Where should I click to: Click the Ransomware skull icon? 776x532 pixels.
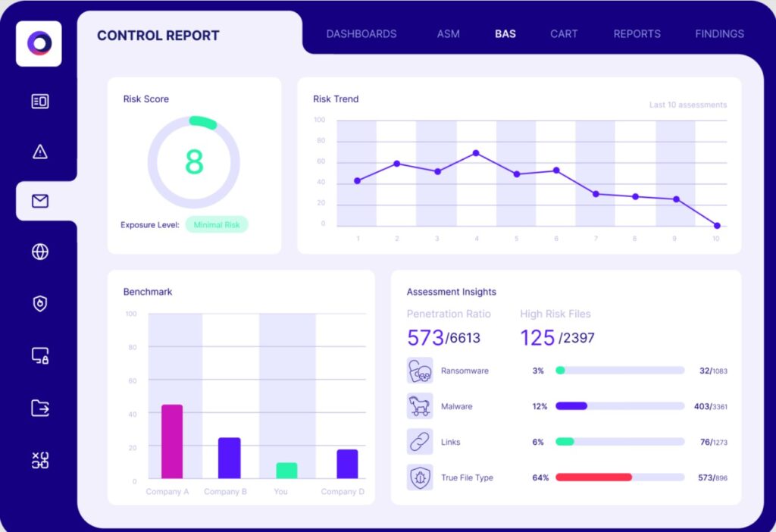point(420,371)
